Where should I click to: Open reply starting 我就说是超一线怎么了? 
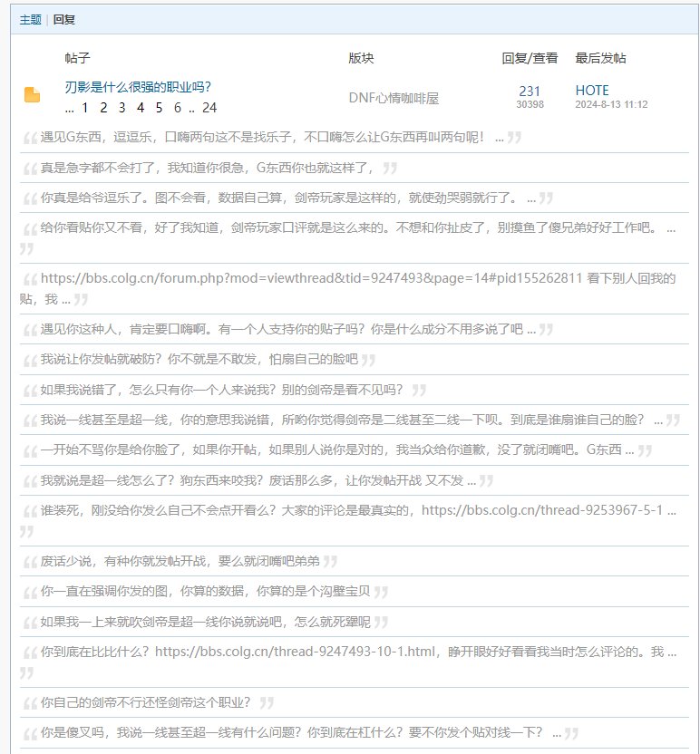[258, 480]
